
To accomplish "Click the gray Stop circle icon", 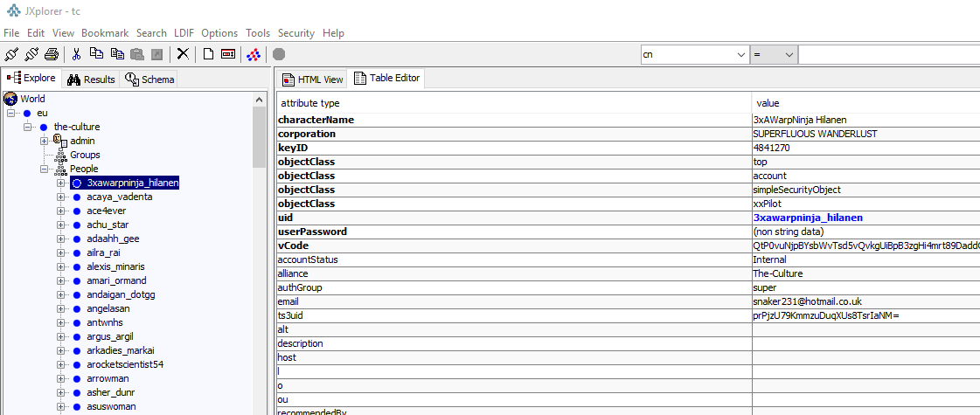I will coord(279,54).
